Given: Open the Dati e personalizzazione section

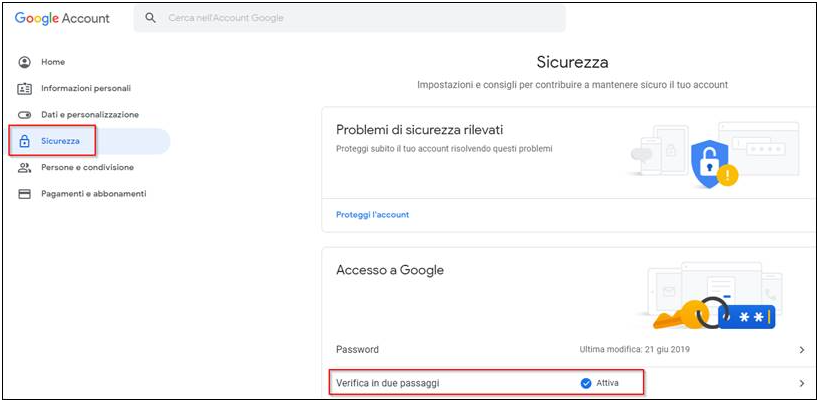Looking at the screenshot, I should pyautogui.click(x=90, y=115).
